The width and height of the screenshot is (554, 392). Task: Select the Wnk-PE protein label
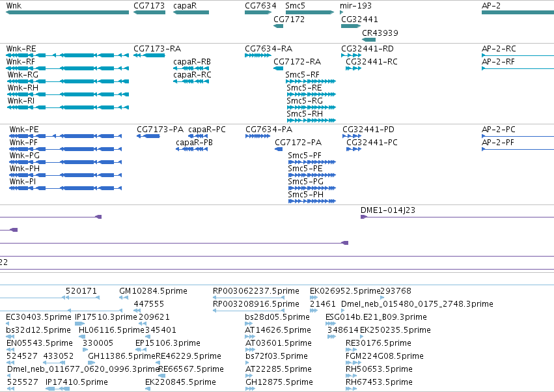tap(24, 130)
